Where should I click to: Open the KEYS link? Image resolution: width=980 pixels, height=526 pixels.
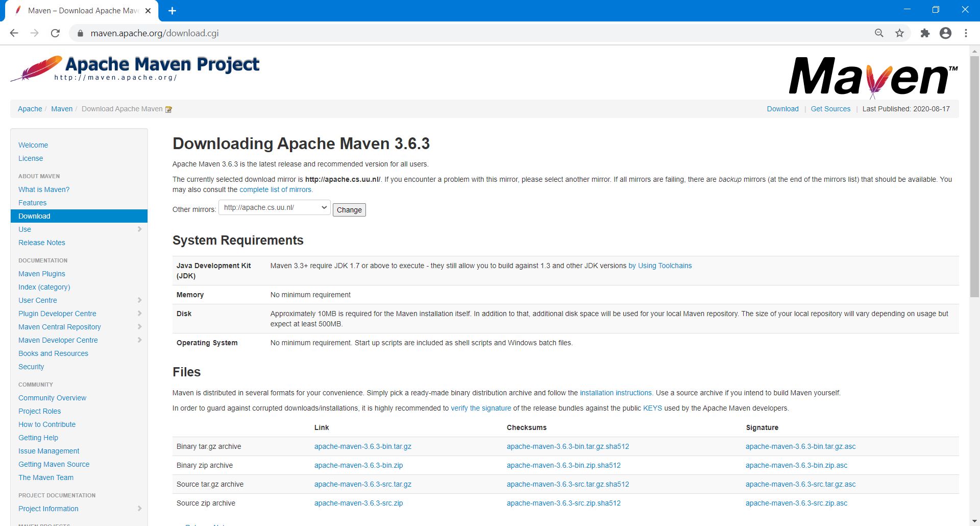click(652, 408)
